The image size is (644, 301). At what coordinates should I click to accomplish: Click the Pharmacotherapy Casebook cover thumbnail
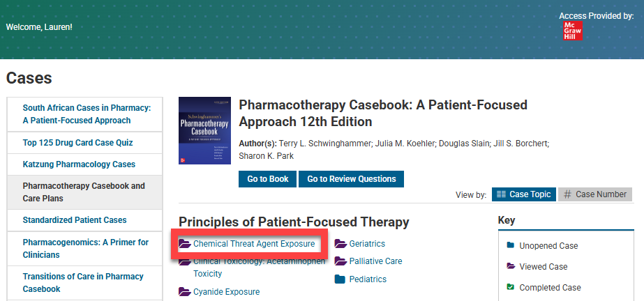[x=204, y=130]
